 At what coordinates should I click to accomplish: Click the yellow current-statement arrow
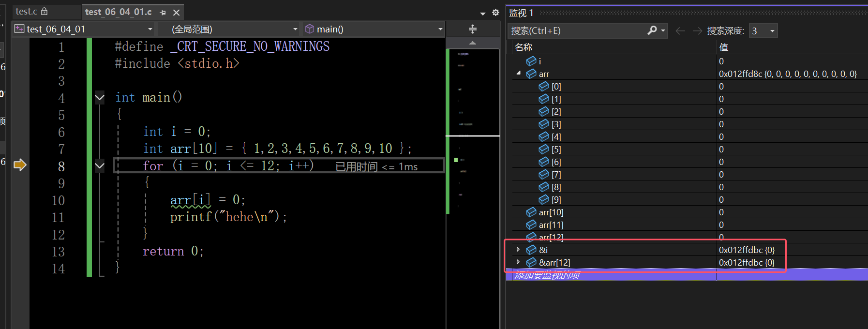20,165
